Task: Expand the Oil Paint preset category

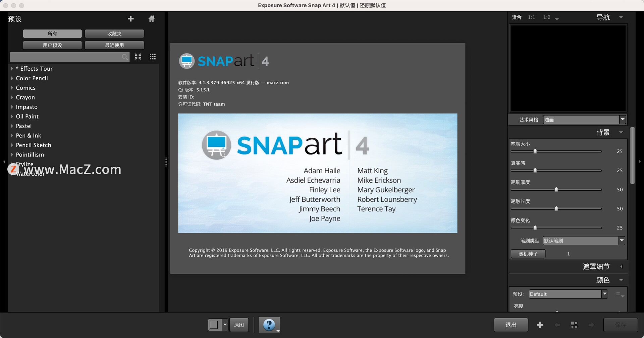Action: [12, 117]
